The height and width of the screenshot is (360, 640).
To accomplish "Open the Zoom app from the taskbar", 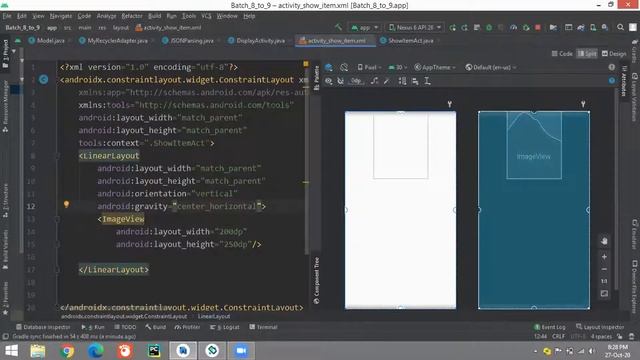I will coord(241,351).
